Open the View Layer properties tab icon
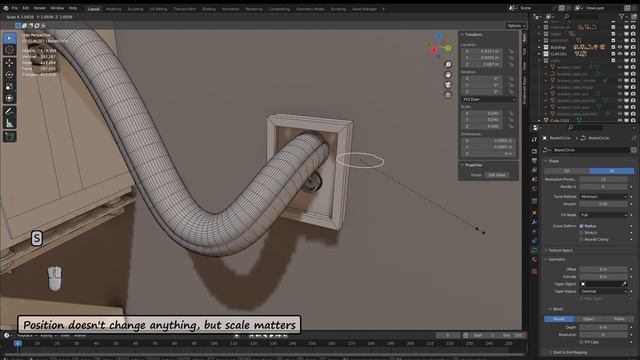Screen dimensions: 640x360 (534, 170)
